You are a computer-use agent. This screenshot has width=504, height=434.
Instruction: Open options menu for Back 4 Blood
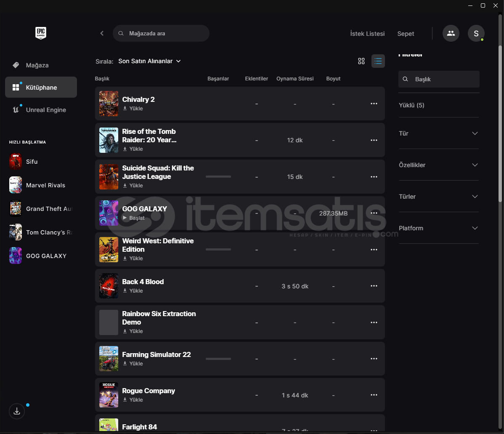point(374,286)
